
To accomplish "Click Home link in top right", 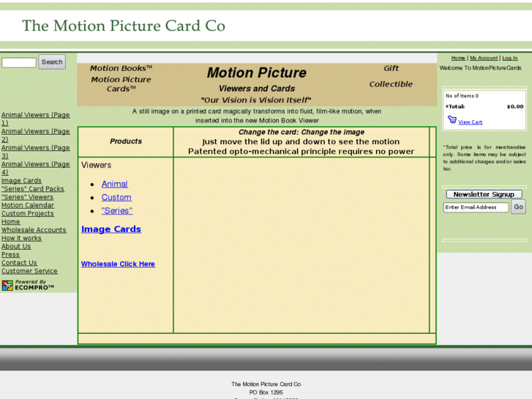I will click(458, 58).
